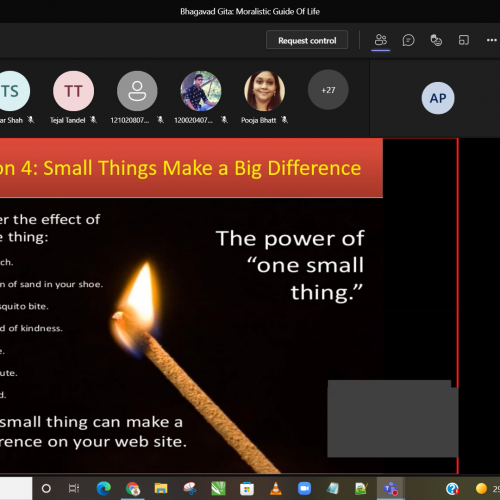Click the Tejal Tandel name label
Viewport: 500px width, 500px height.
pyautogui.click(x=68, y=120)
